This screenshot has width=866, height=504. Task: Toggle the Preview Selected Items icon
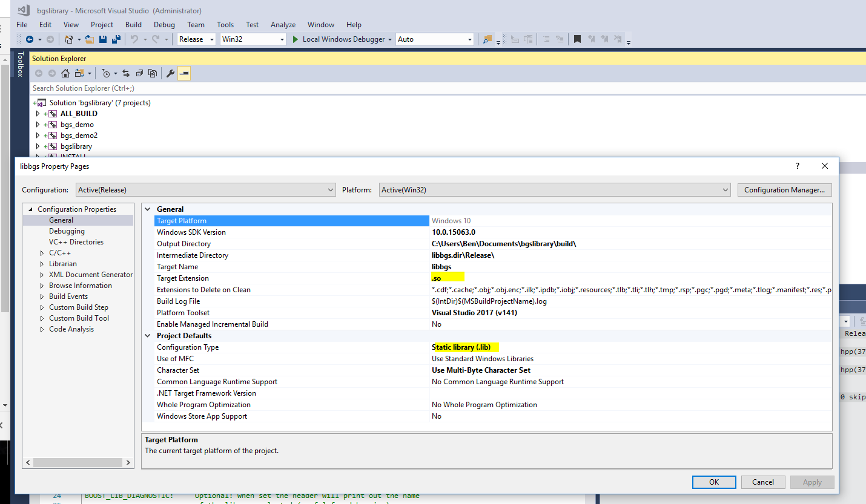coord(184,73)
